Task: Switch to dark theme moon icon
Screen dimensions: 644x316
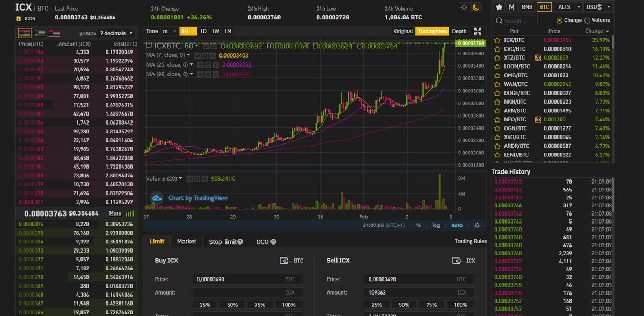Action: tap(477, 8)
